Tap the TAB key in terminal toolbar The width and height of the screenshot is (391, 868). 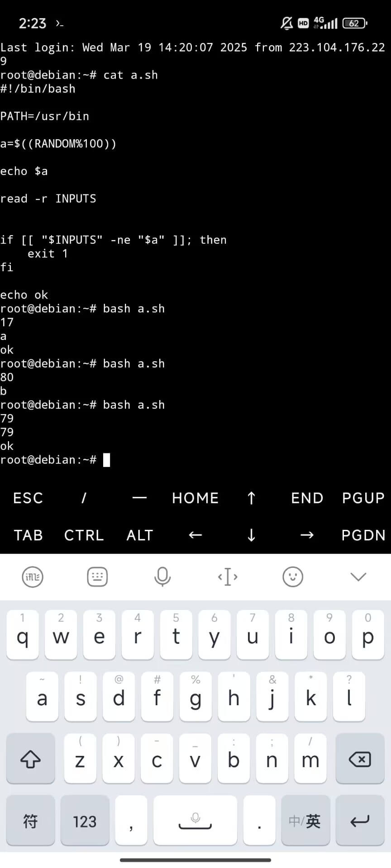pyautogui.click(x=28, y=535)
